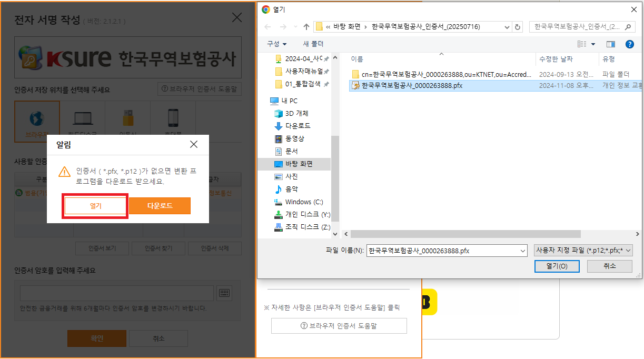Select the 한국무역보험공사_0000263888.pfx file
Viewport: 644px width, 359px height.
pos(495,85)
